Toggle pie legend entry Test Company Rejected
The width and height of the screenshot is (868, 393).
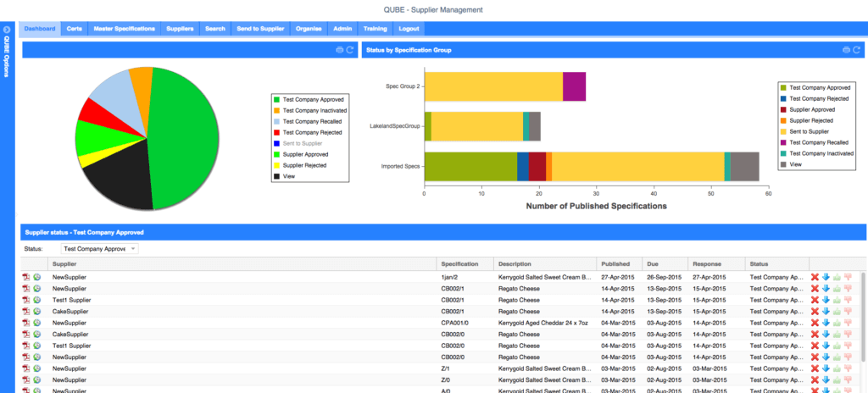(x=307, y=132)
